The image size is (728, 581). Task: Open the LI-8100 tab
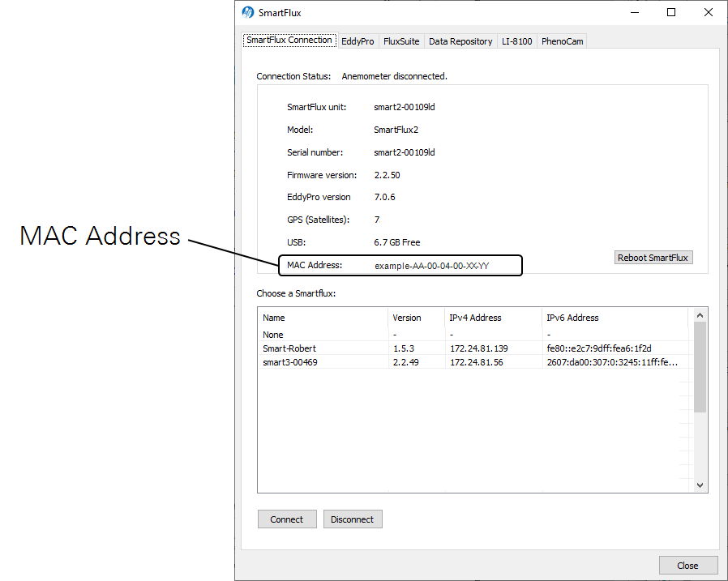[x=516, y=41]
